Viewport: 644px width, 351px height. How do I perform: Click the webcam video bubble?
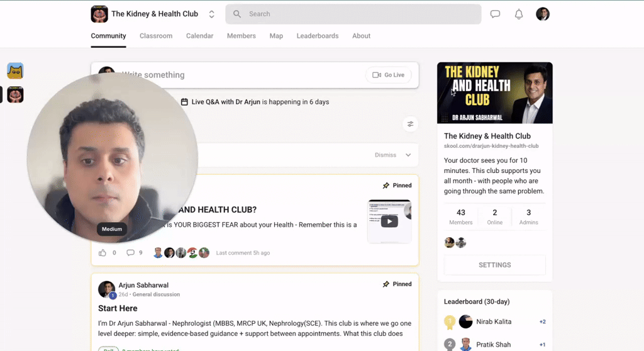[113, 157]
